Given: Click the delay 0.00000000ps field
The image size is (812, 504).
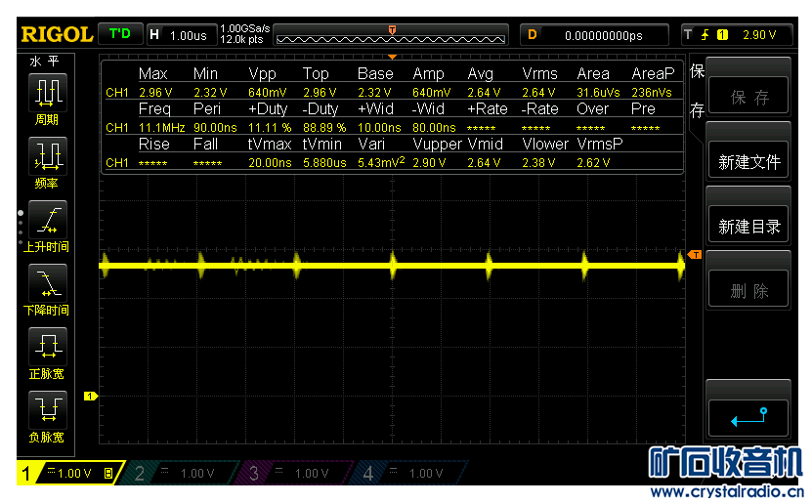Looking at the screenshot, I should click(x=594, y=35).
